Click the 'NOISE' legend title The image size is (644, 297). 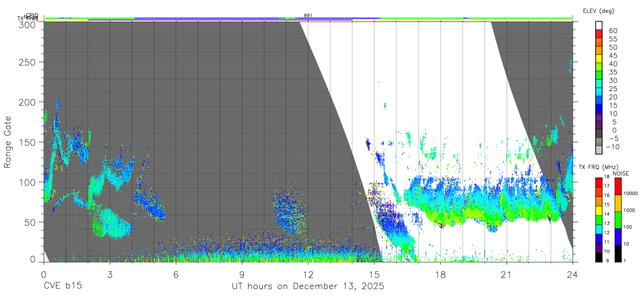(x=621, y=174)
